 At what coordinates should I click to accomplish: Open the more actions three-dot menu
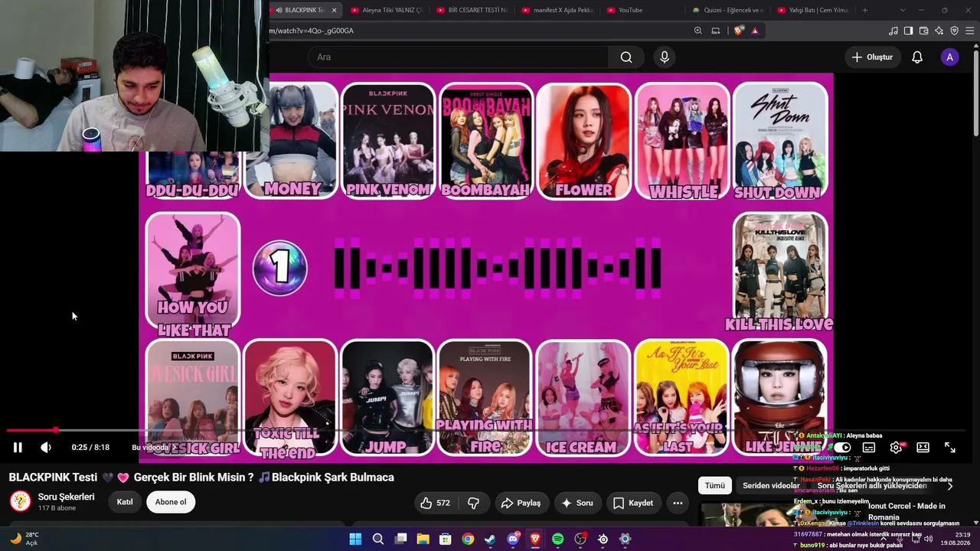tap(678, 503)
